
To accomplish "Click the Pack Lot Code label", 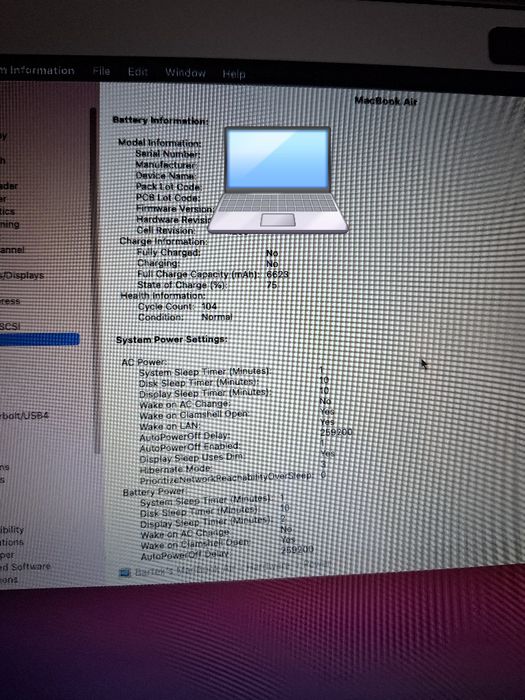I will 168,187.
